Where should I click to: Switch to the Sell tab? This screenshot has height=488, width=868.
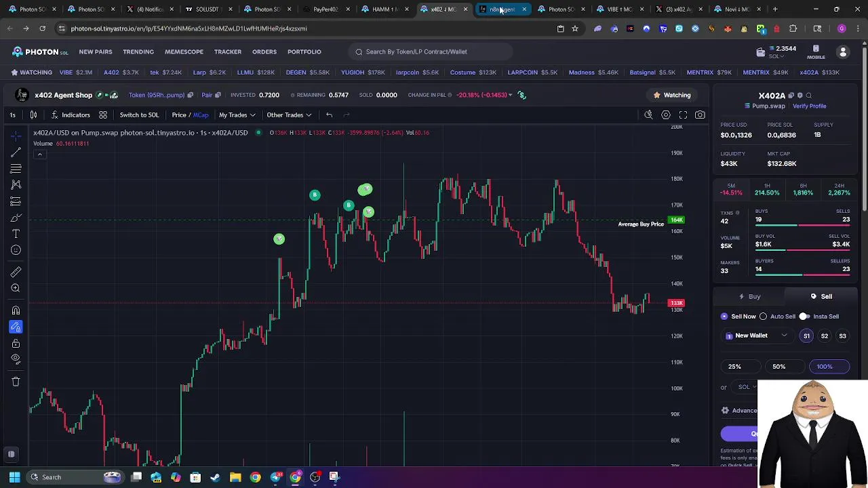pyautogui.click(x=821, y=296)
